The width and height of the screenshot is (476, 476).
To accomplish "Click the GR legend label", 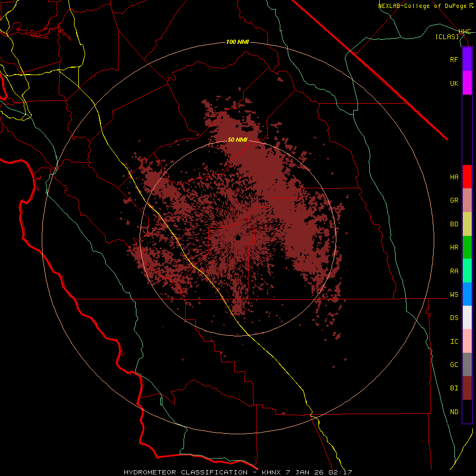I will 454,200.
